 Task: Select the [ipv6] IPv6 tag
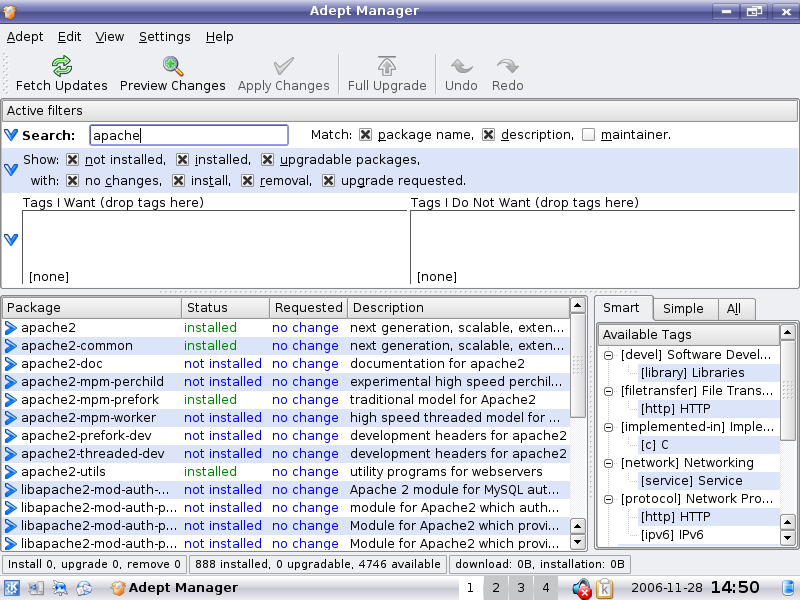pos(672,535)
